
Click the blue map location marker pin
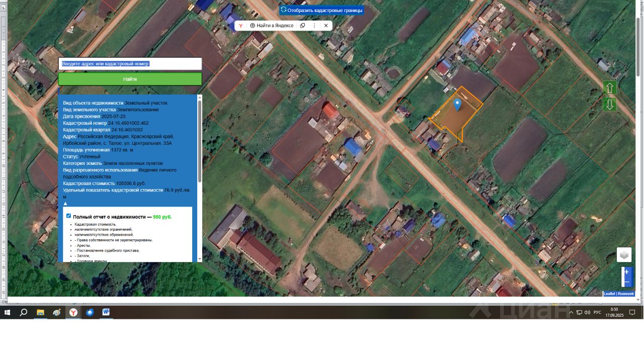457,105
